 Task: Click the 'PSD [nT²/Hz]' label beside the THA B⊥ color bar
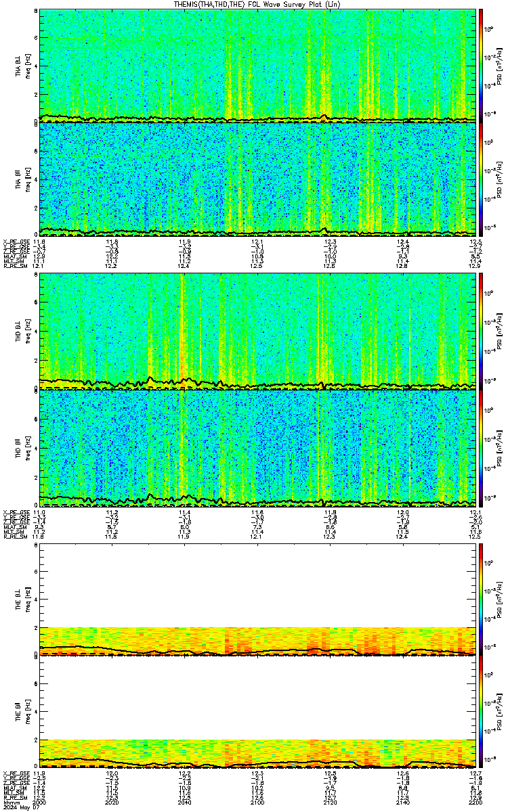500,66
